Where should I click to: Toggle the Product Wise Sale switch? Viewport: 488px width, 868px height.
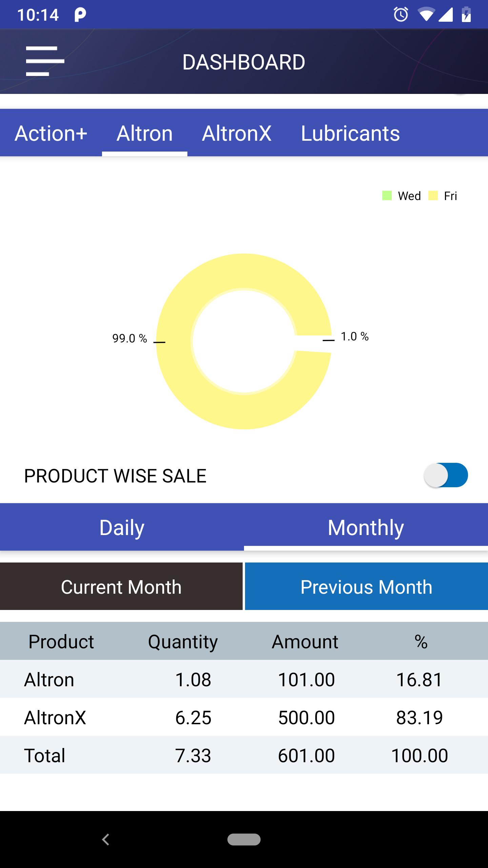click(x=446, y=475)
